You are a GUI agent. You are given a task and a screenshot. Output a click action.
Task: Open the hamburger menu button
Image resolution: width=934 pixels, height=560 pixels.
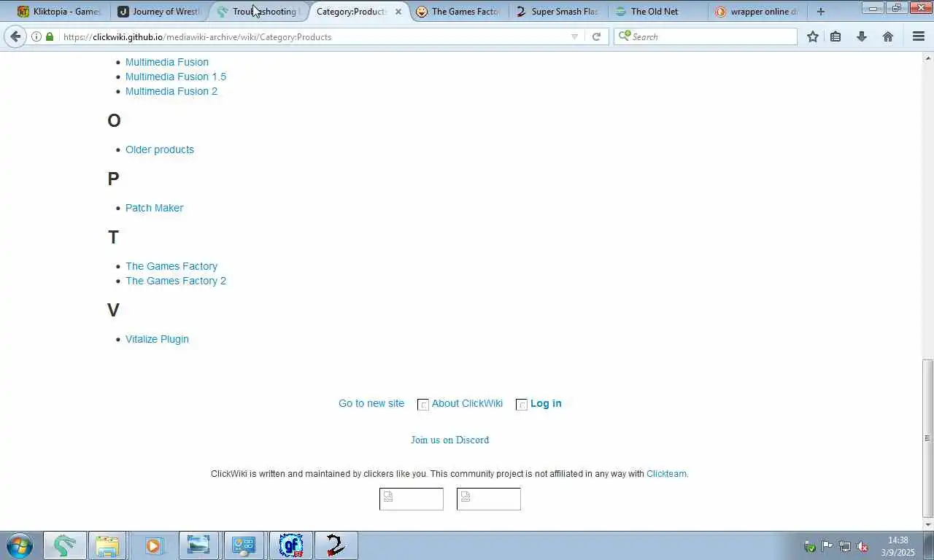click(x=919, y=36)
